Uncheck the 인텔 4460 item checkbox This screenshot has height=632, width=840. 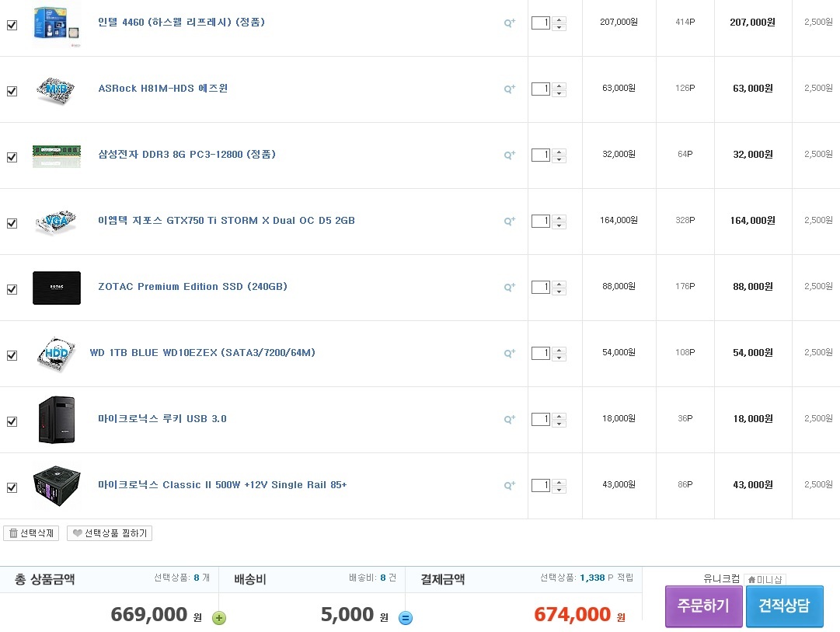(x=12, y=25)
